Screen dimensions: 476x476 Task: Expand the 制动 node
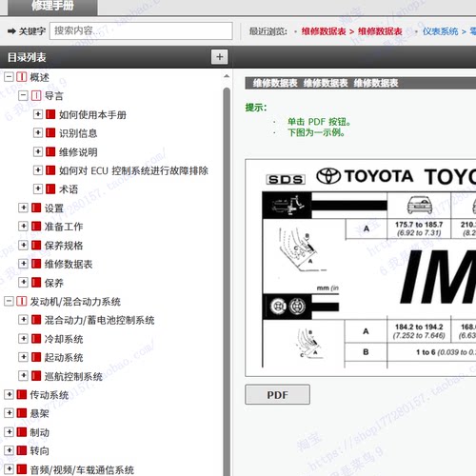[x=9, y=432]
